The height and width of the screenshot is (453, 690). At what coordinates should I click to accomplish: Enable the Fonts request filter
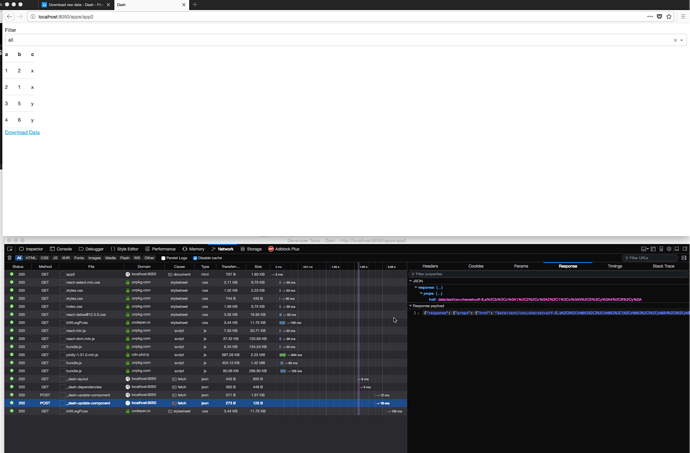coord(79,258)
